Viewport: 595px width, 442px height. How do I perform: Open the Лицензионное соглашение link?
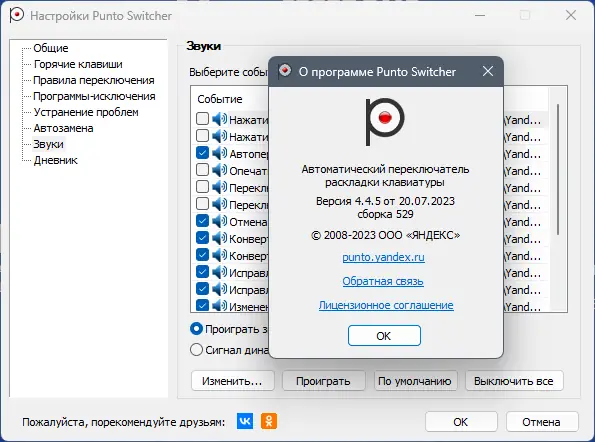click(x=386, y=305)
